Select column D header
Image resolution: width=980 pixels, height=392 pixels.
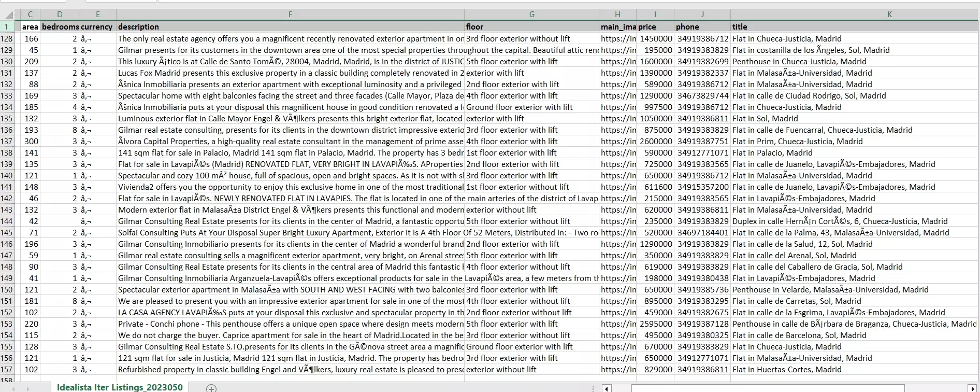pos(60,15)
